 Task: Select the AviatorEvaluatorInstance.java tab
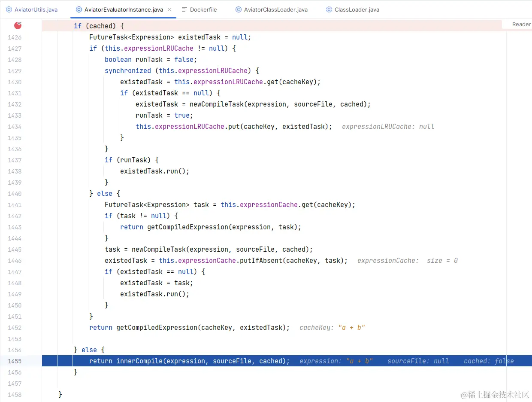[123, 9]
